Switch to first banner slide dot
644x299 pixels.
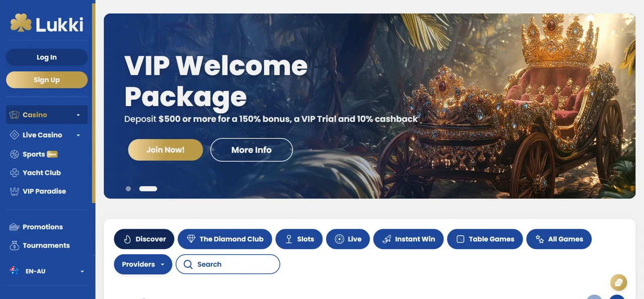tap(128, 189)
